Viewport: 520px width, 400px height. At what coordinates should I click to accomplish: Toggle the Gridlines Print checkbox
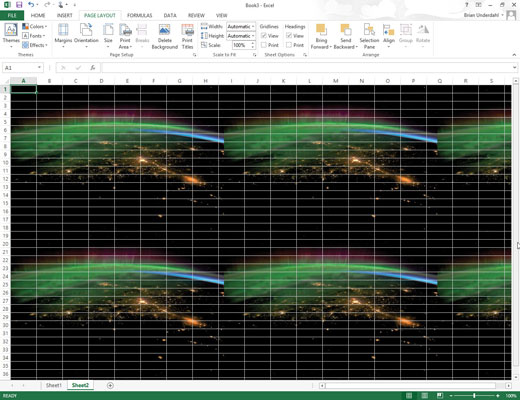[264, 45]
